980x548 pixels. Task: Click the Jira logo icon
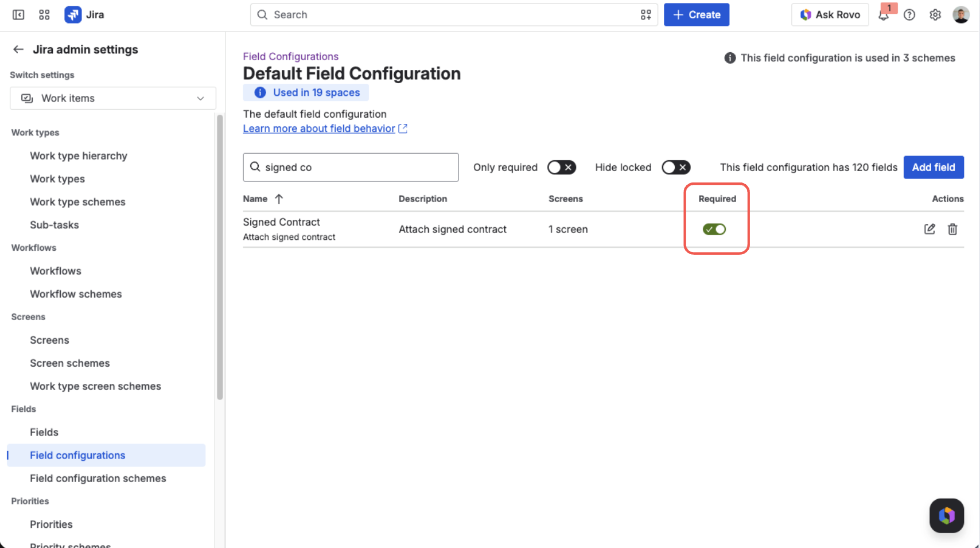coord(73,15)
